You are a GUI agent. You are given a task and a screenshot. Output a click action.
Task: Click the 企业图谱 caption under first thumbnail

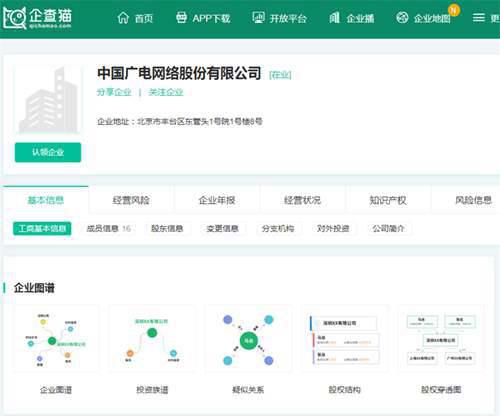coord(56,390)
